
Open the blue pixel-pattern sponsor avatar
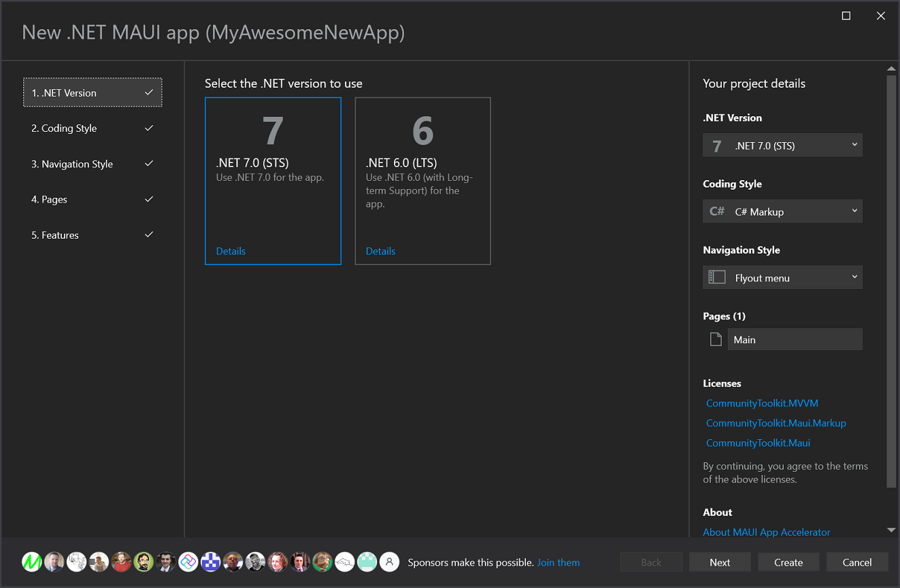point(211,561)
